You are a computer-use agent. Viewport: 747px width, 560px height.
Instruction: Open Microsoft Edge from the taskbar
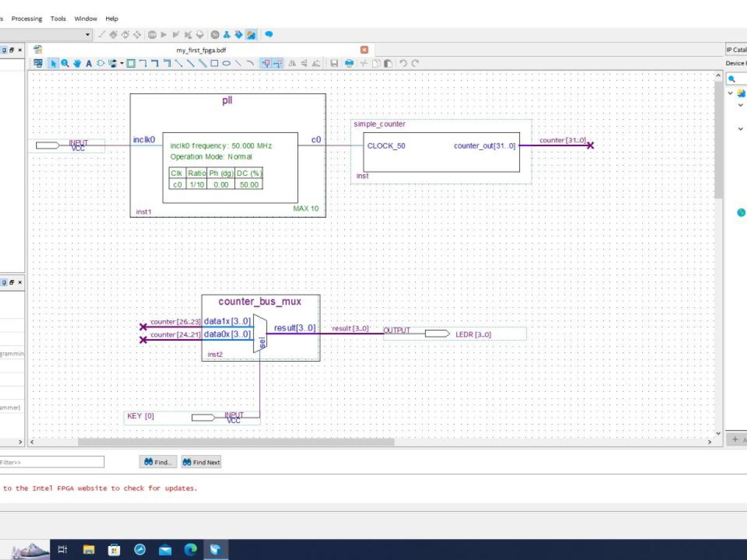[x=190, y=550]
